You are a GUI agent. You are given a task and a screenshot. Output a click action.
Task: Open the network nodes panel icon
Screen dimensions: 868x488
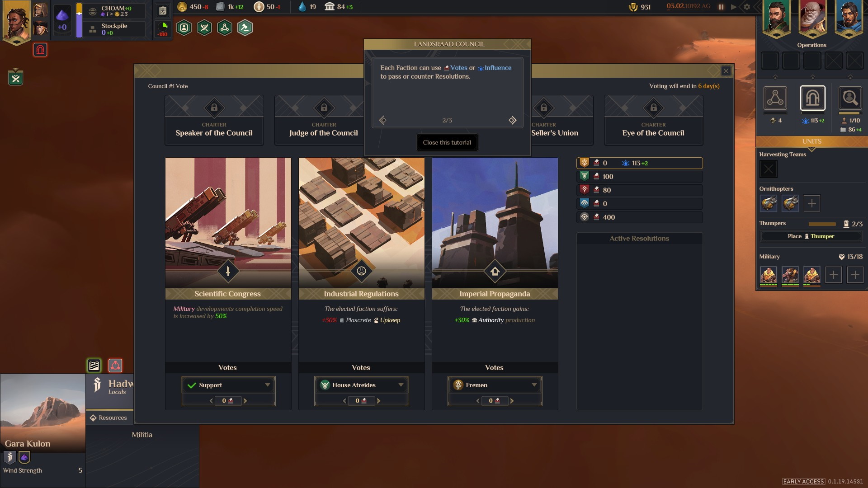[x=775, y=98]
